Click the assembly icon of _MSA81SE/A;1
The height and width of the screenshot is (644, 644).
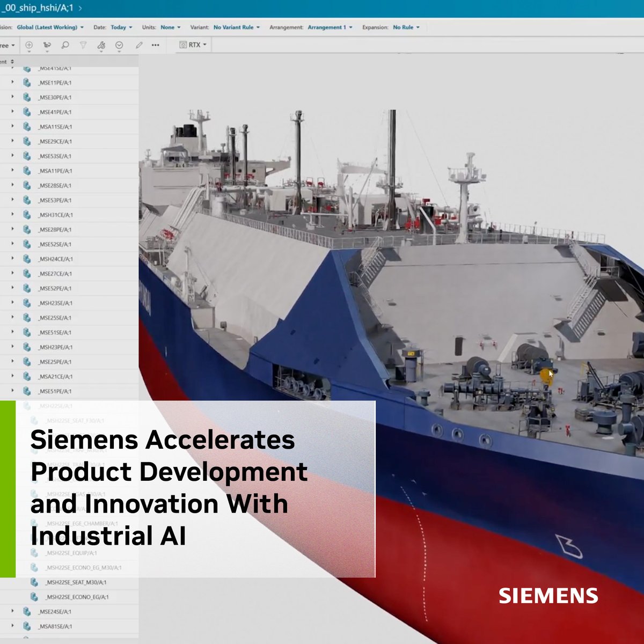(x=26, y=626)
